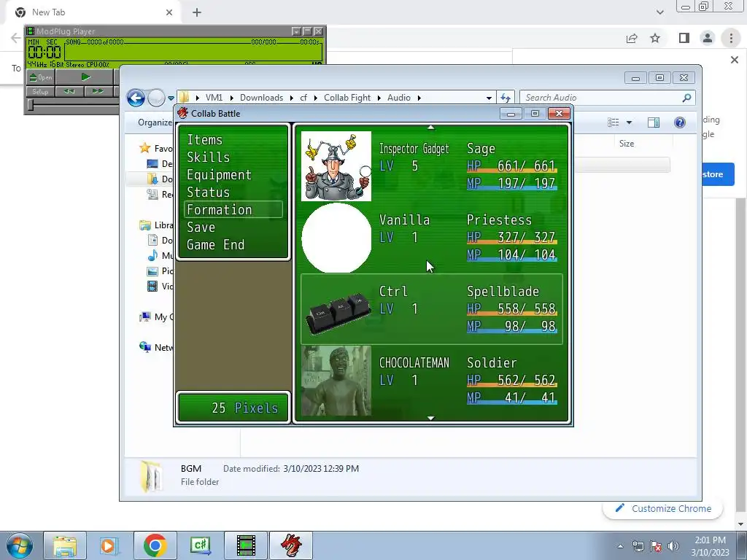Click the cf breadcrumb in address bar

coord(303,98)
